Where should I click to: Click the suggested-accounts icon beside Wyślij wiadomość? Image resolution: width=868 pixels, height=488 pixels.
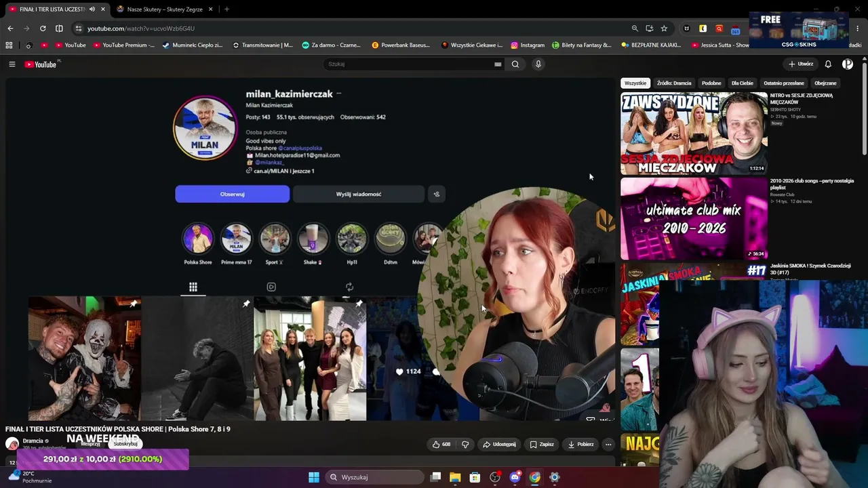[x=437, y=195]
